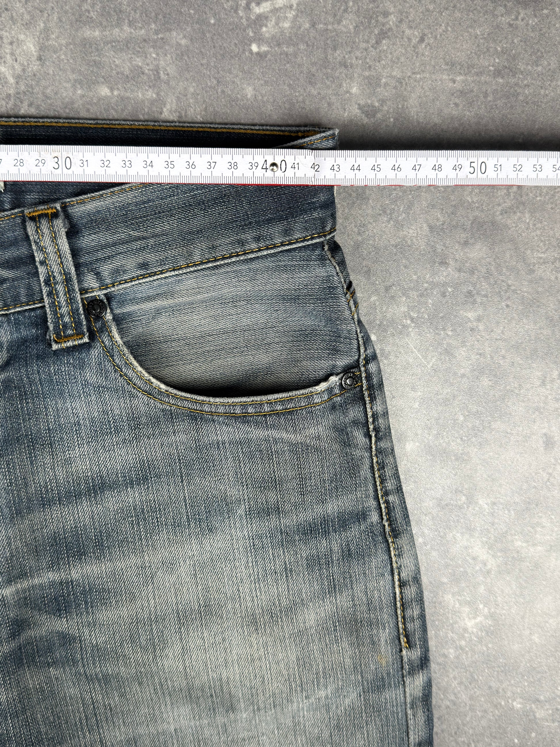Click the number 50 on the ruler

pyautogui.click(x=477, y=168)
